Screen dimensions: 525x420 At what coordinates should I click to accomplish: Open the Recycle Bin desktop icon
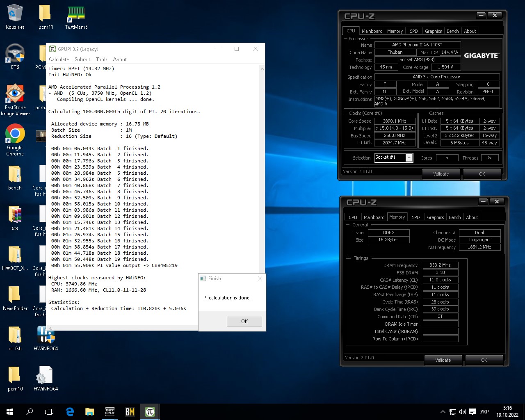(x=15, y=17)
